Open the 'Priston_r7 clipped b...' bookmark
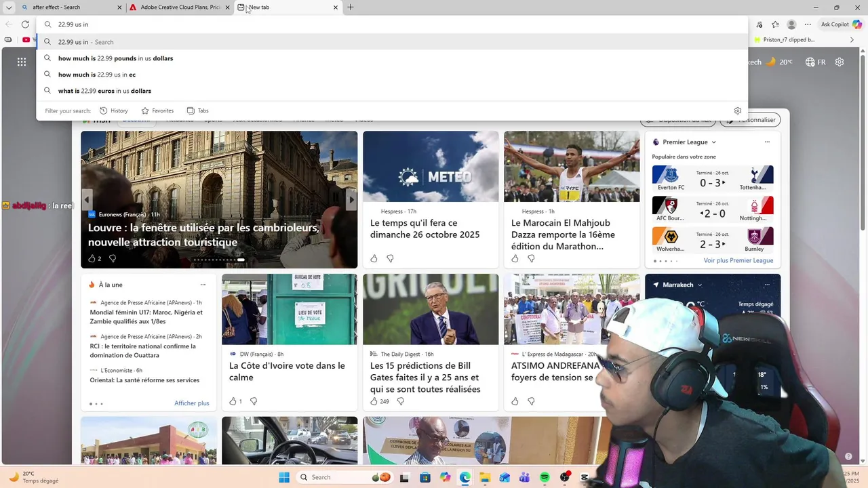Image resolution: width=868 pixels, height=488 pixels. [784, 40]
